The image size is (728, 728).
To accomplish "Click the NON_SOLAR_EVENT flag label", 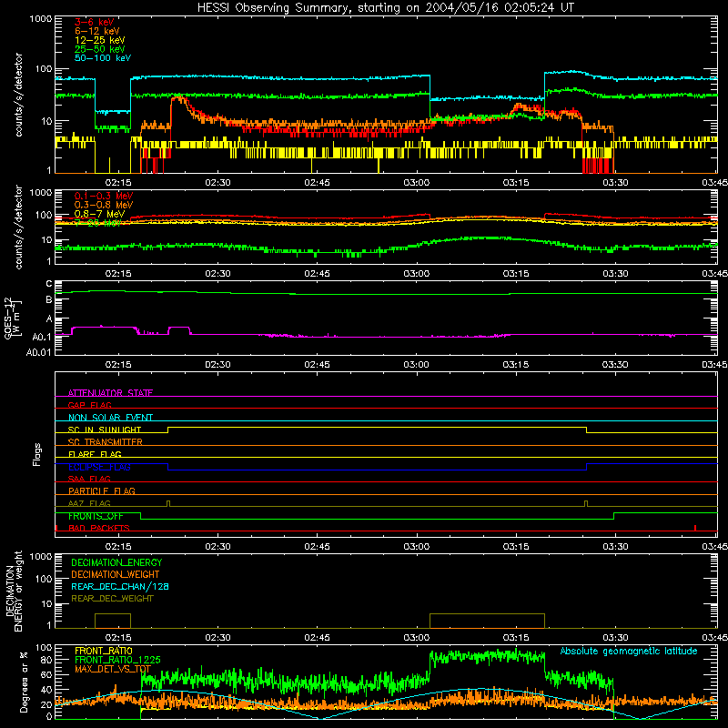I will (110, 418).
